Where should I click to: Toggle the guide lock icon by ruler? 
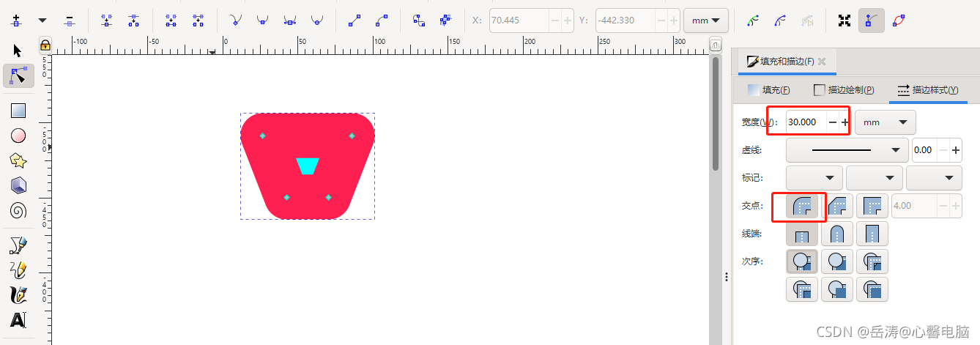tap(45, 45)
